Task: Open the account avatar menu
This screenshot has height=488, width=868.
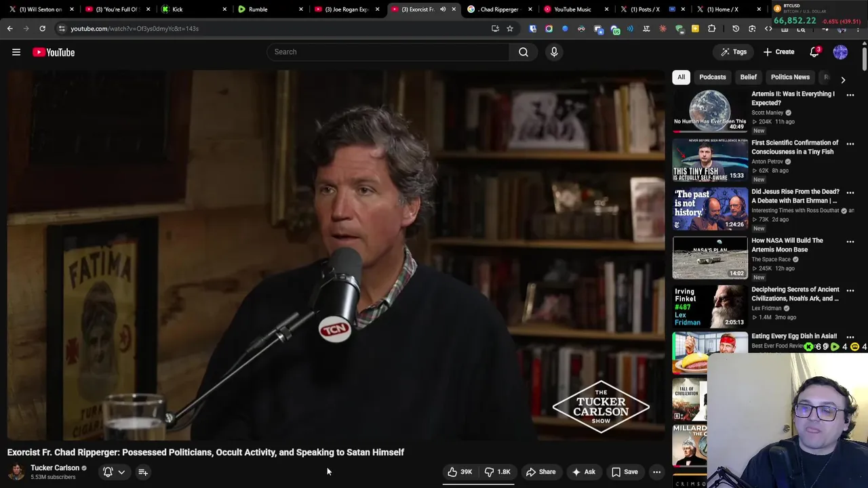Action: pyautogui.click(x=840, y=52)
